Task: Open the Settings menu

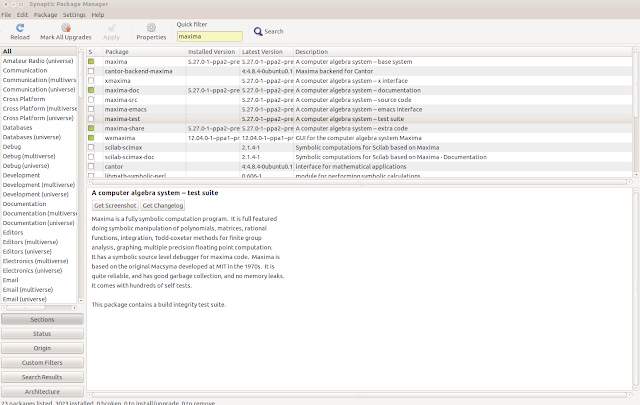Action: (74, 15)
